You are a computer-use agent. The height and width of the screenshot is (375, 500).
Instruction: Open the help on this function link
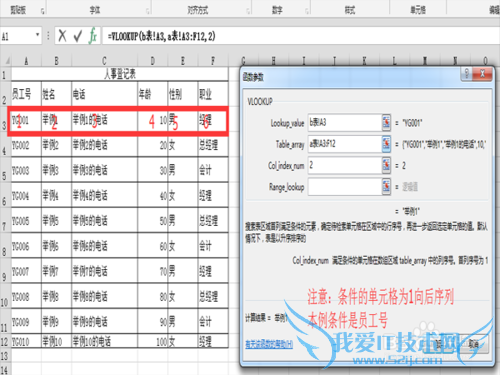point(269,344)
